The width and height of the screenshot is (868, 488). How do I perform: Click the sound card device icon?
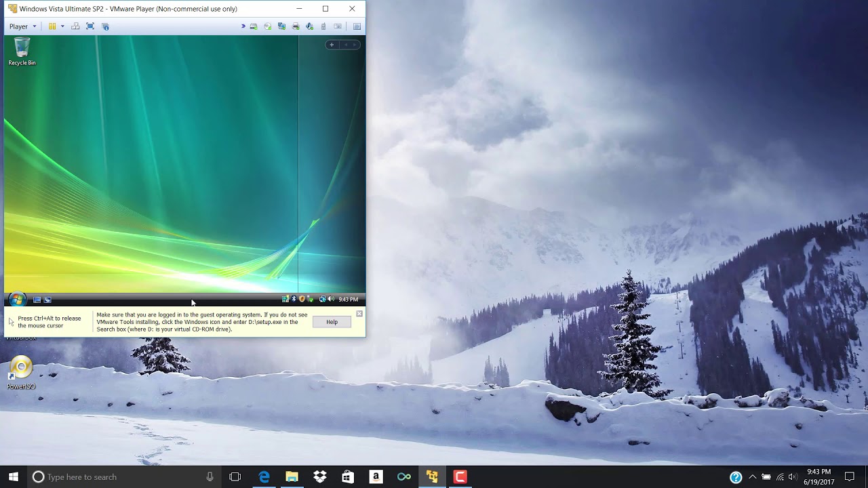309,26
